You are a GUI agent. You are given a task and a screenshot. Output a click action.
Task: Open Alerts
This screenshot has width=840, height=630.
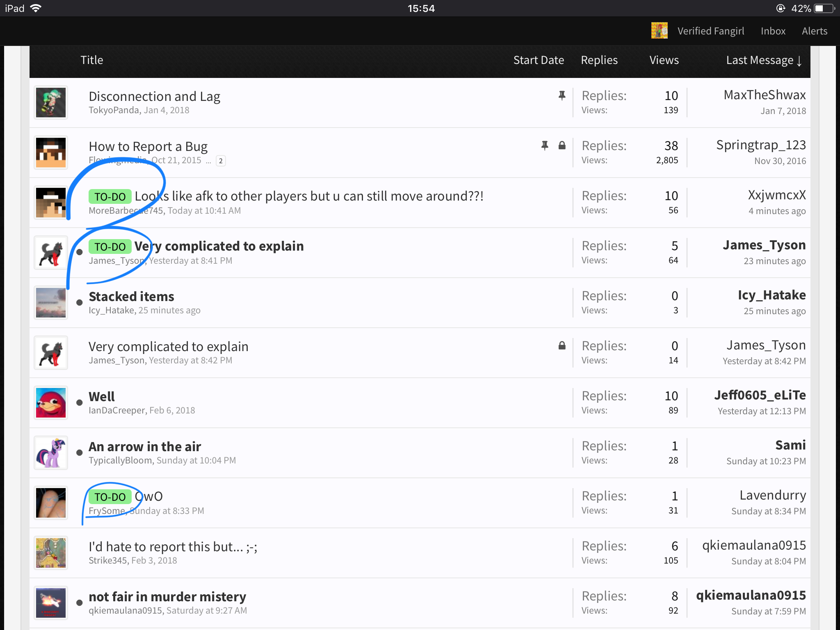click(815, 31)
